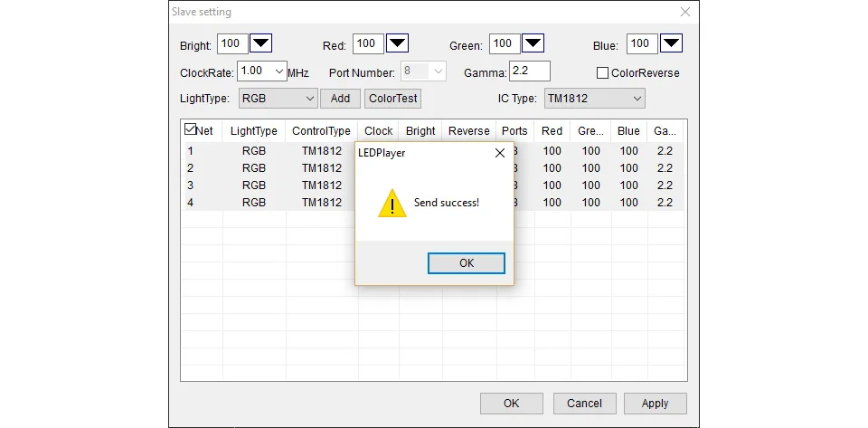
Task: Close the LEDPlayer message dialog
Action: tap(499, 153)
